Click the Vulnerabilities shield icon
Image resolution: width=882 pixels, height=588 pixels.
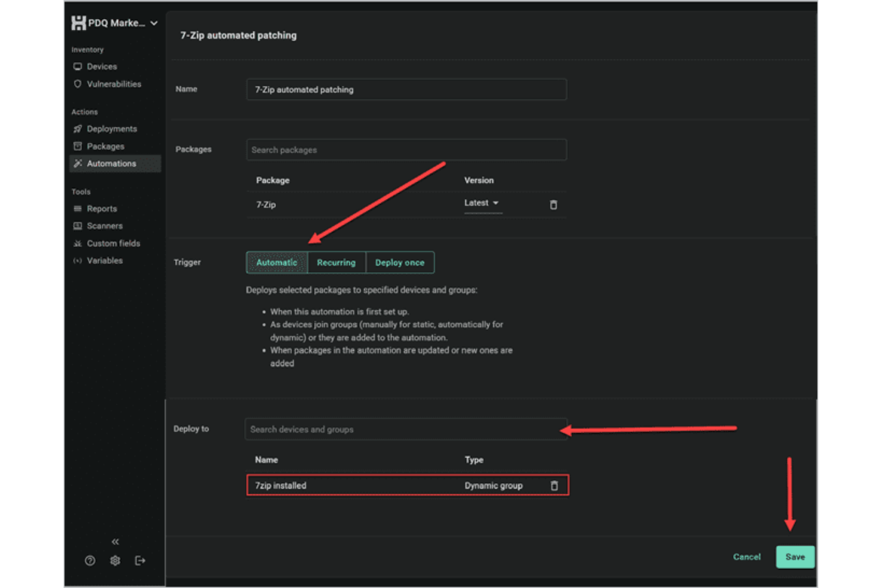[77, 84]
